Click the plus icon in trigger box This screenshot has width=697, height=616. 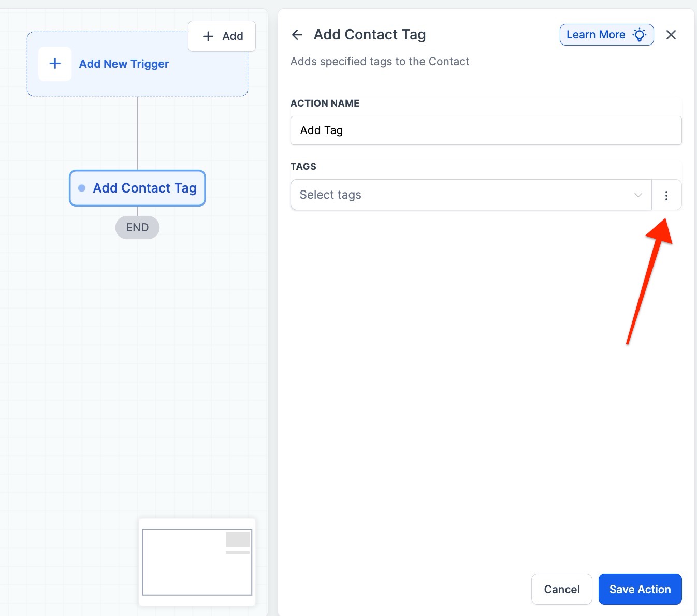[55, 64]
